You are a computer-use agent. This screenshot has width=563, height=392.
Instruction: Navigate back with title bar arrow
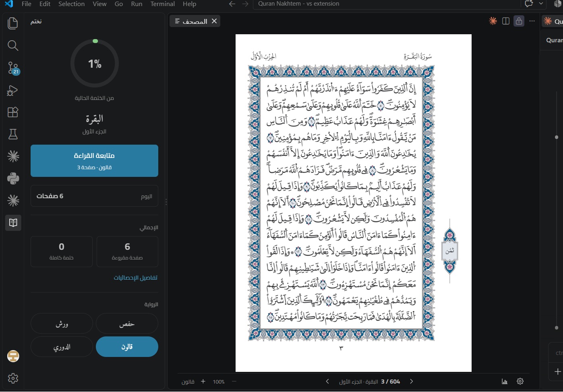(x=232, y=4)
